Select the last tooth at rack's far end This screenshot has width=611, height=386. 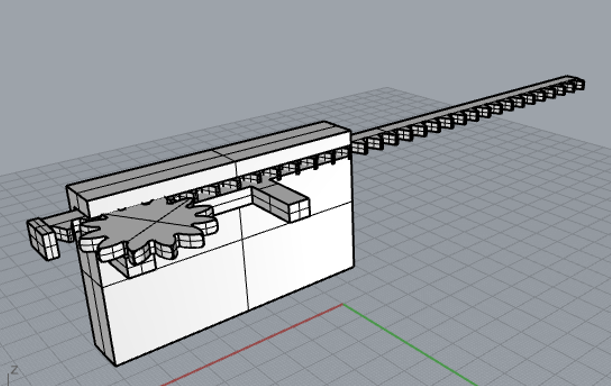[x=579, y=85]
